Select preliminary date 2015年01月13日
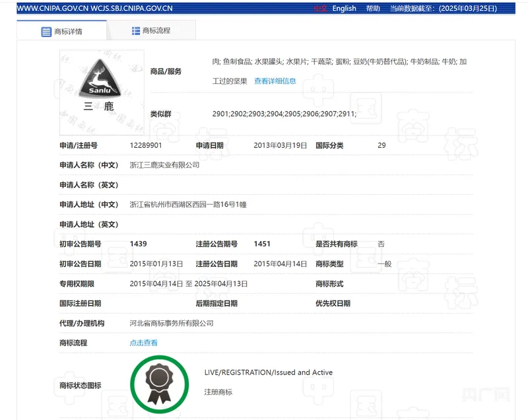The image size is (528, 420). tap(156, 263)
